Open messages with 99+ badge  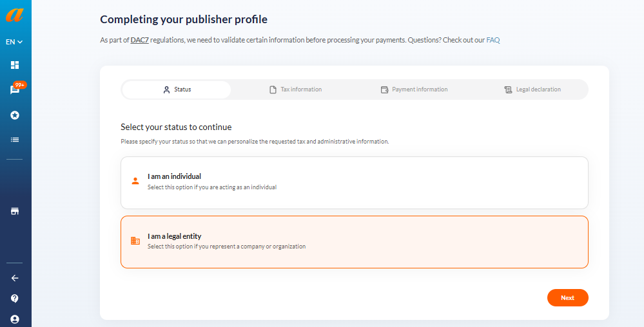click(15, 90)
